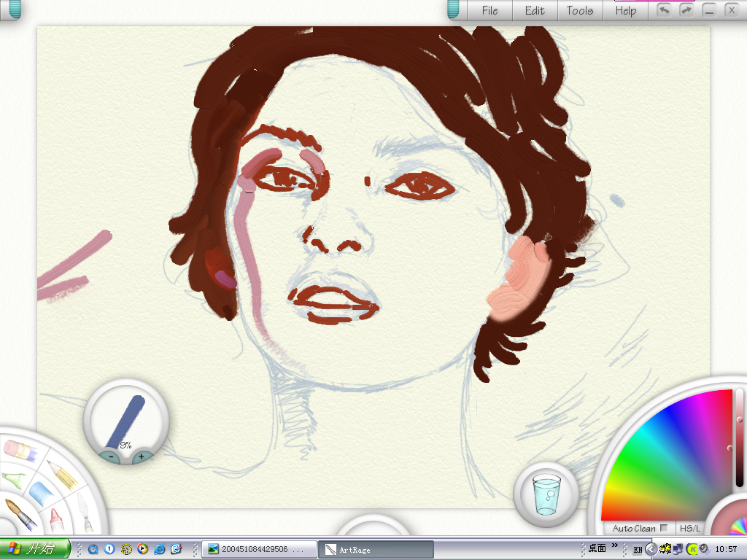Viewport: 747px width, 560px height.
Task: Click the 9% tool size preview
Action: click(125, 420)
